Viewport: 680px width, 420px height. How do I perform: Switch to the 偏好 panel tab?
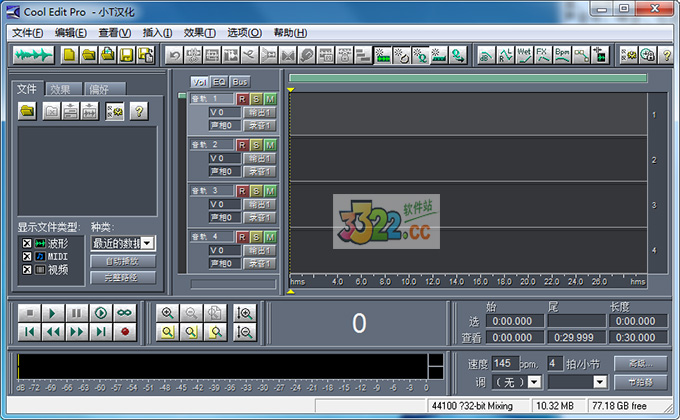coord(105,89)
